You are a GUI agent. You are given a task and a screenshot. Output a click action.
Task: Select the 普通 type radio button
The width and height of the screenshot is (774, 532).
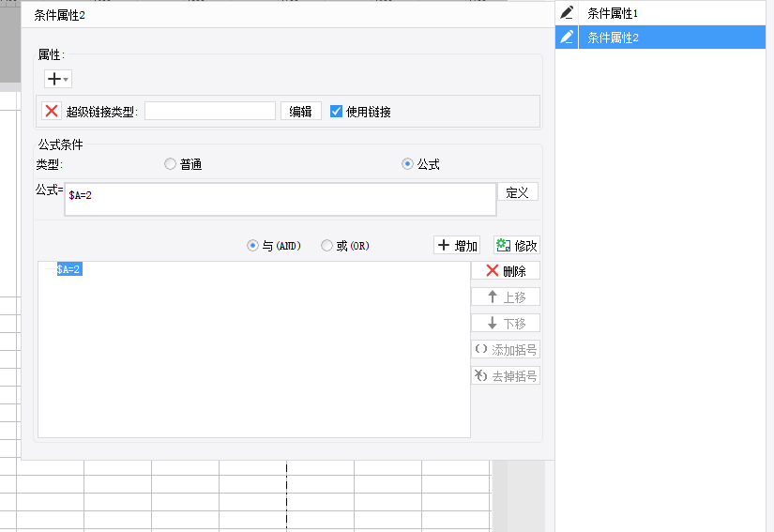[170, 164]
